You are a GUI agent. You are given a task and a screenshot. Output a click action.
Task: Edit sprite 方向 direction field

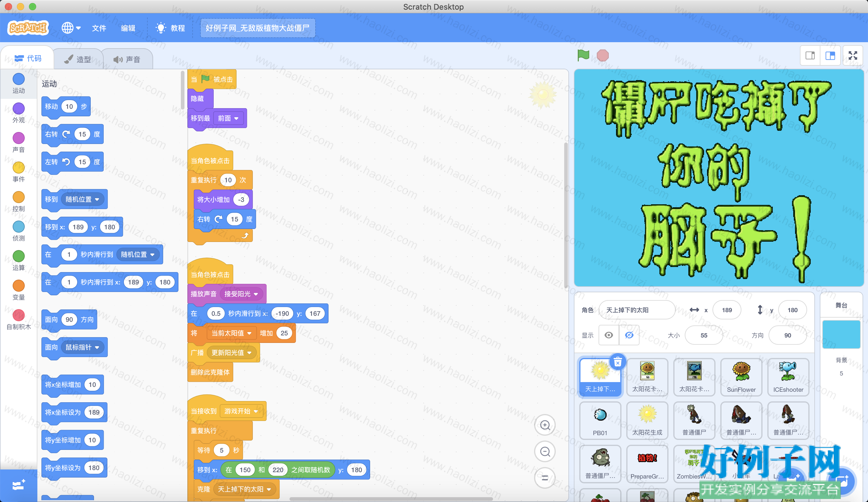tap(788, 335)
